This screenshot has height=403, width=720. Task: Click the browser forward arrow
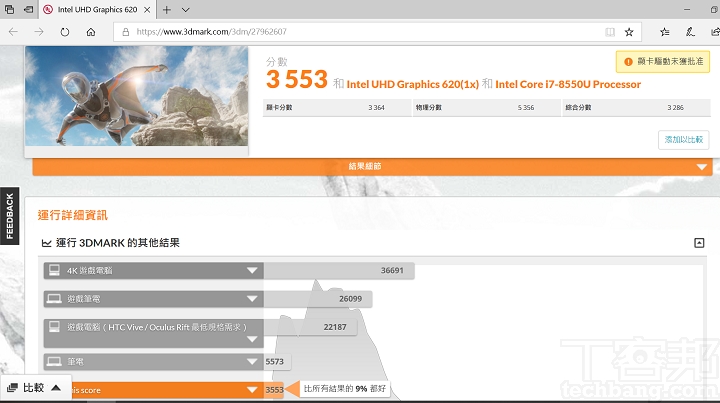pyautogui.click(x=39, y=32)
